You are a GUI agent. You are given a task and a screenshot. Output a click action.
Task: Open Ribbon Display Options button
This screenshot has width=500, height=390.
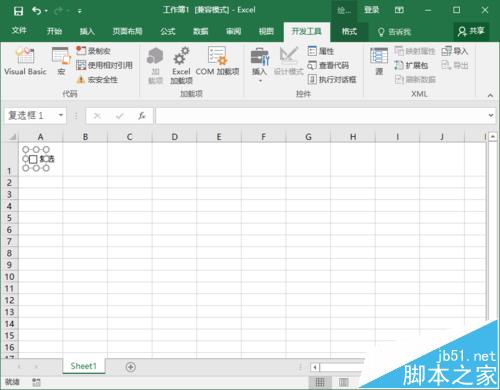point(399,10)
